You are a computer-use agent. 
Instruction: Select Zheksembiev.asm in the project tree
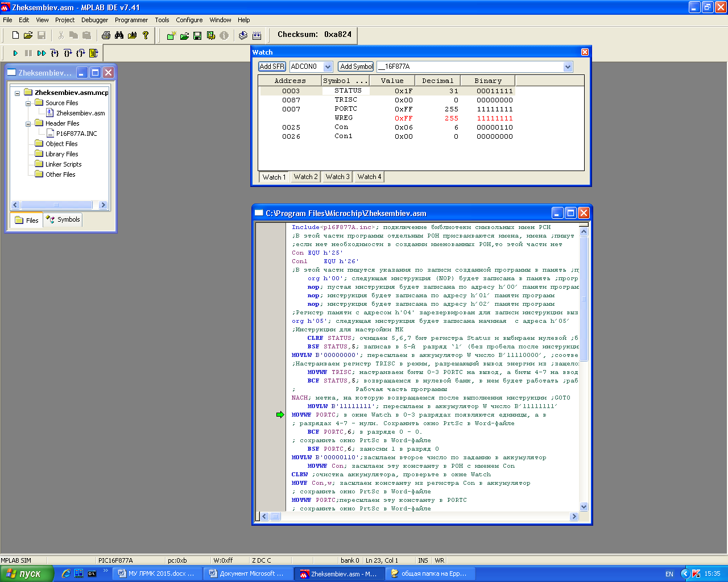coord(80,113)
